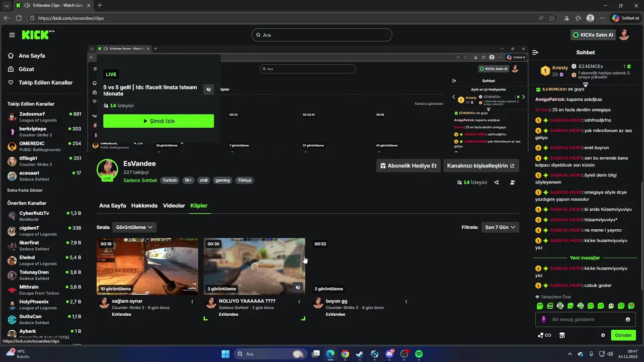This screenshot has width=644, height=362.
Task: Click the purple microphone icon in chat input
Action: (543, 319)
